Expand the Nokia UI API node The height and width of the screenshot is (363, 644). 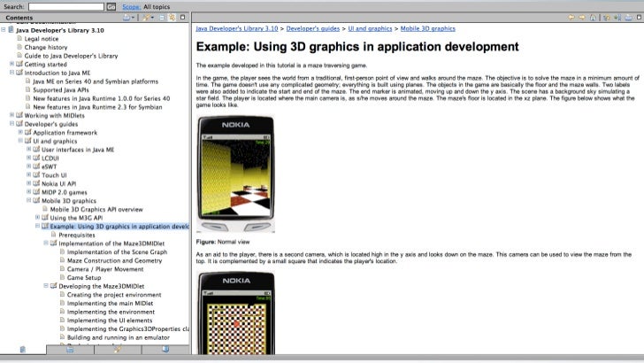pos(28,183)
